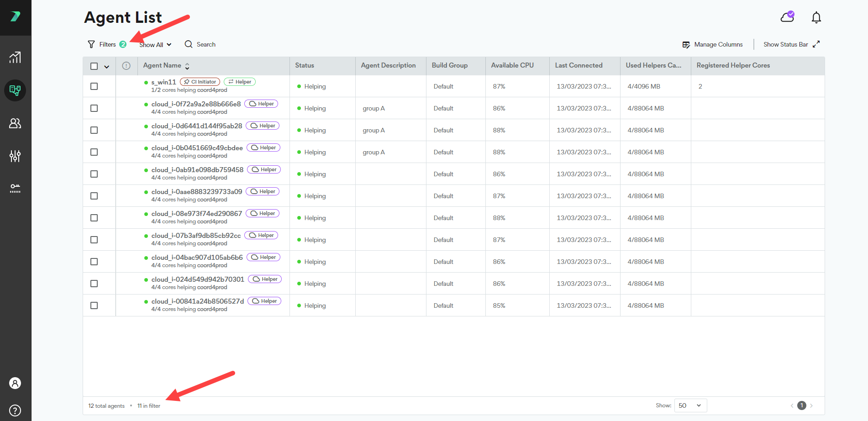This screenshot has width=868, height=421.
Task: Expand the chevron next to header checkbox
Action: click(x=106, y=67)
